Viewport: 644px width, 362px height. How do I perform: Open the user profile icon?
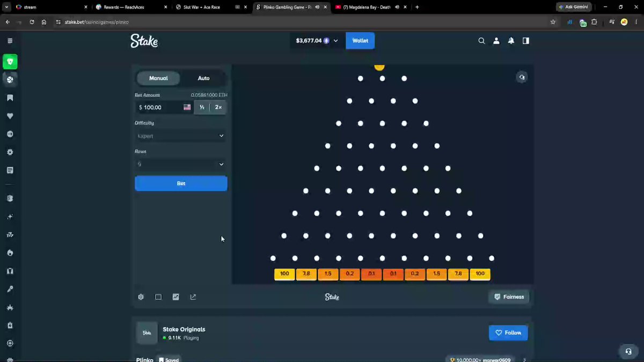click(496, 41)
